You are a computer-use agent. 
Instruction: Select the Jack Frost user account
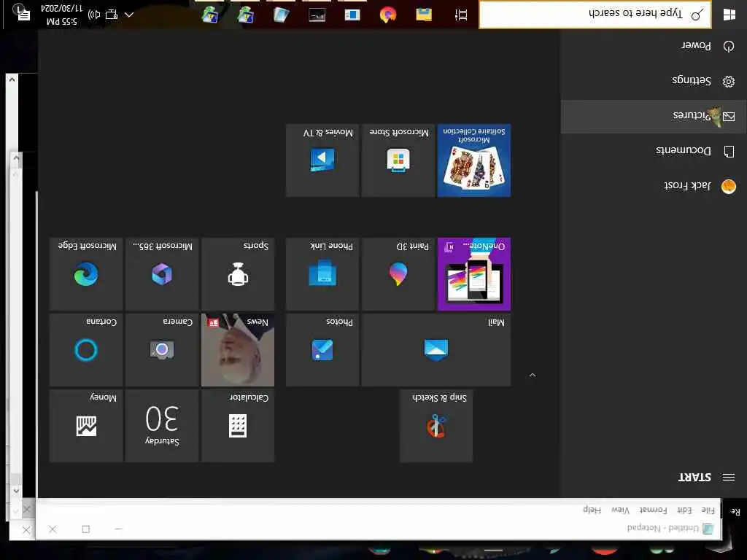(654, 186)
